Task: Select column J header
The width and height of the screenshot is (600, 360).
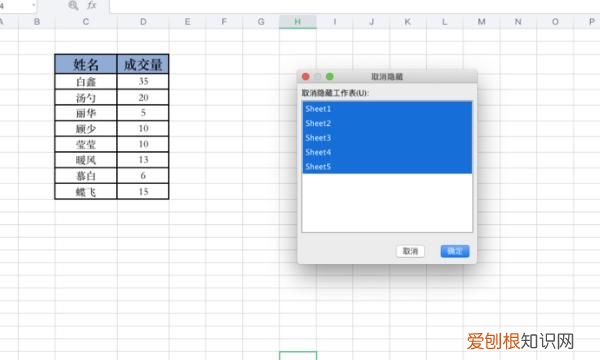Action: [x=371, y=22]
